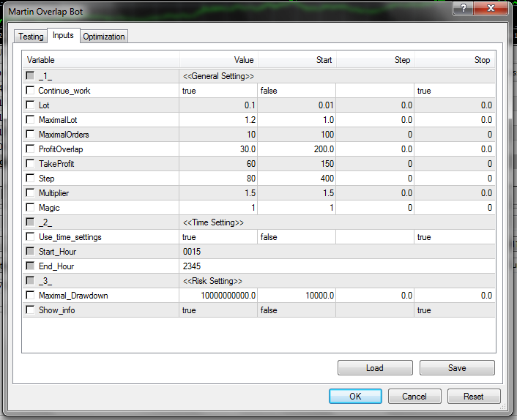
Task: Click the Cancel button
Action: pyautogui.click(x=414, y=396)
